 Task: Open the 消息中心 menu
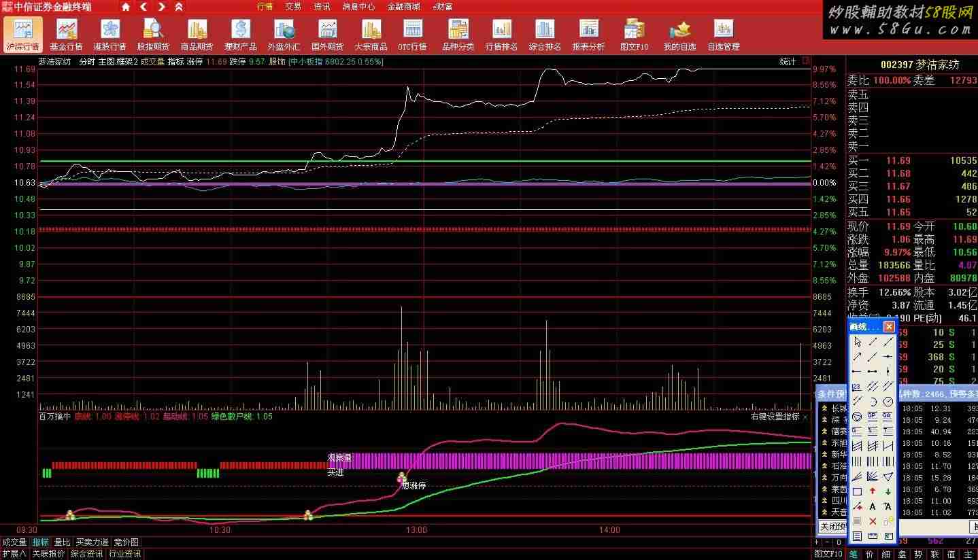pyautogui.click(x=358, y=7)
